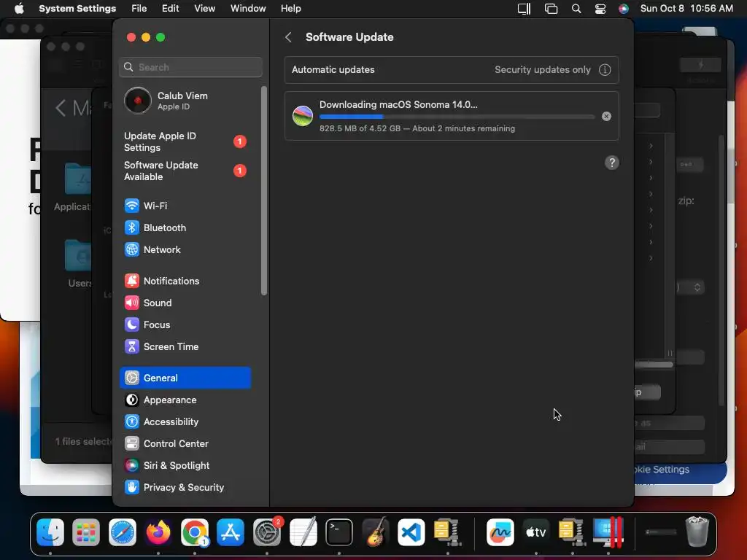747x560 pixels.
Task: Click Security updates only value
Action: pos(542,69)
